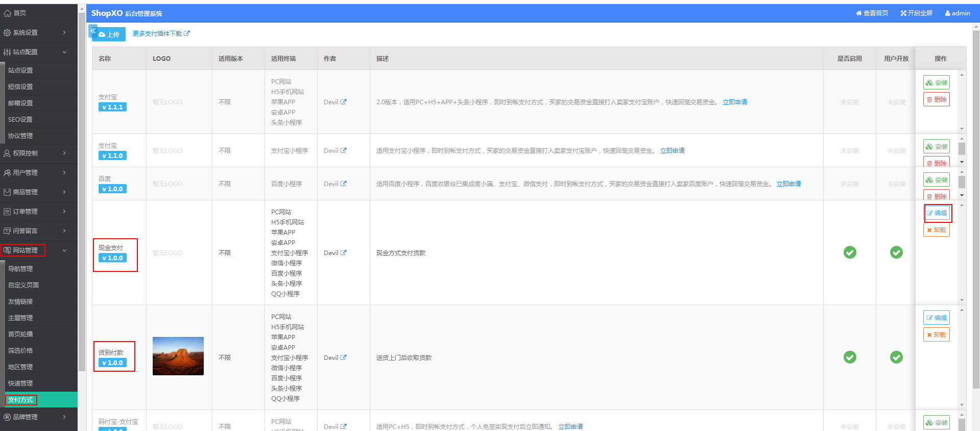
Task: Open 导航管理 submenu item
Action: 41,269
